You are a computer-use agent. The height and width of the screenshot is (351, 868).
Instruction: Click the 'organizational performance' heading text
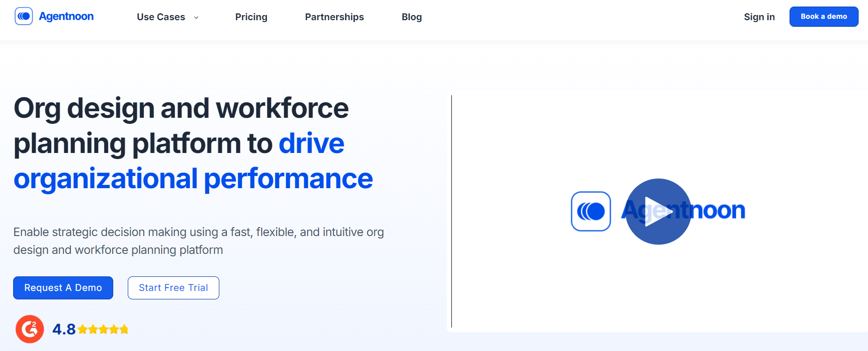[x=193, y=178]
